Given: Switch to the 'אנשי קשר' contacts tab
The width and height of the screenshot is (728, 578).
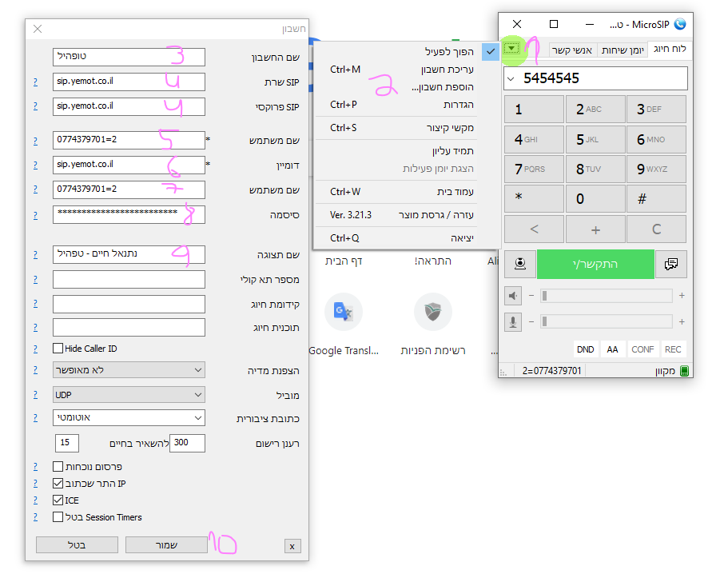Looking at the screenshot, I should (x=573, y=50).
